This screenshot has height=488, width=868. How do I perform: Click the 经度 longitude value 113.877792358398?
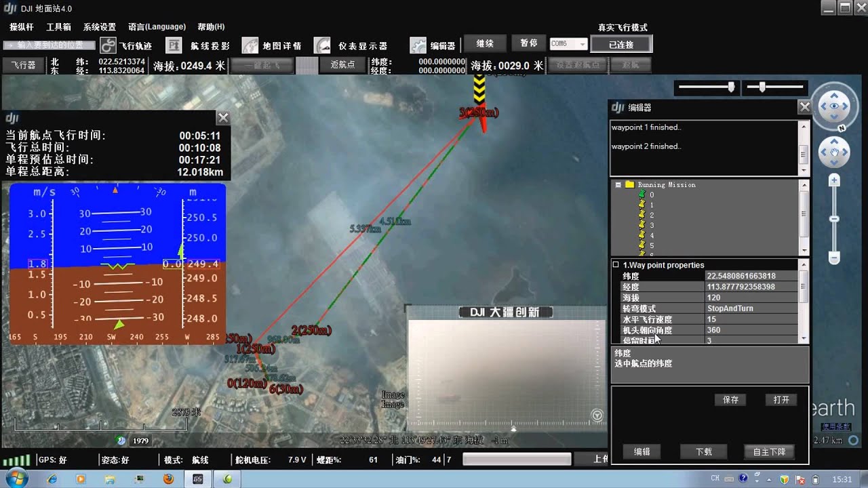coord(751,287)
